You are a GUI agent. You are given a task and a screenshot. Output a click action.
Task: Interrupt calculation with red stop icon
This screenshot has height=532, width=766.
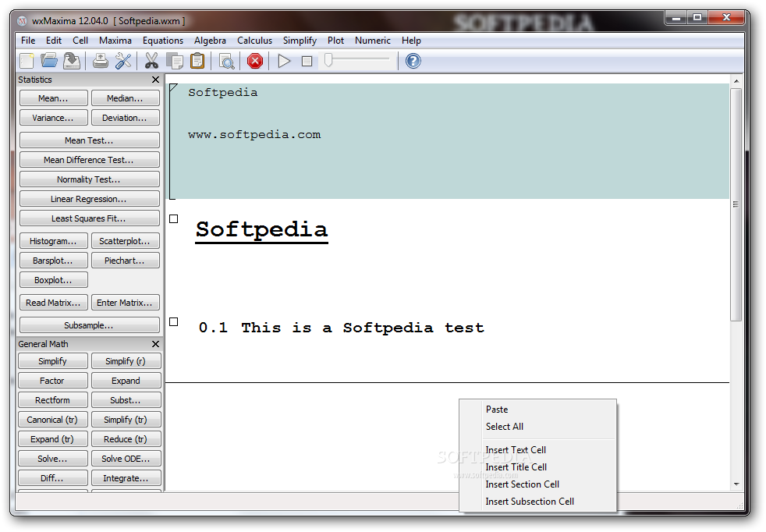click(255, 61)
